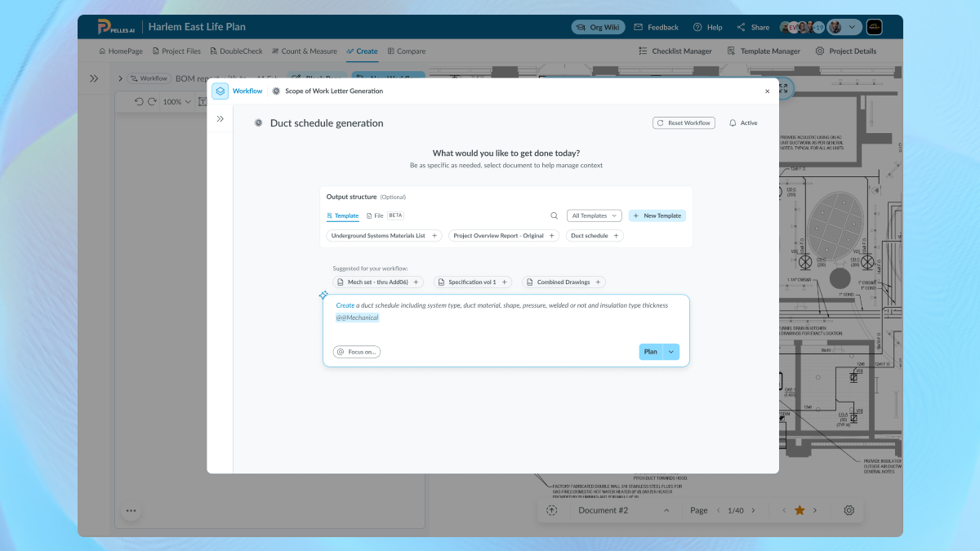Click the search magnifier icon beside All Templates
Image resolution: width=980 pixels, height=551 pixels.
(554, 216)
